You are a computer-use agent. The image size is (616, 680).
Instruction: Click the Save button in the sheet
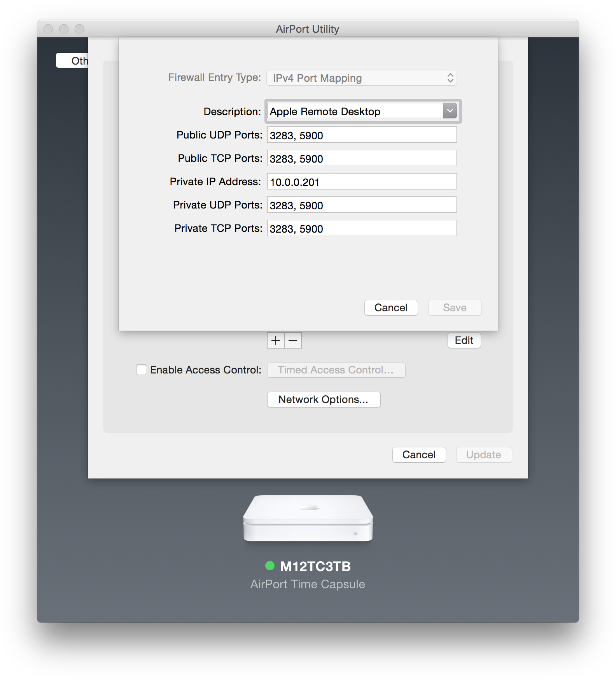coord(455,308)
